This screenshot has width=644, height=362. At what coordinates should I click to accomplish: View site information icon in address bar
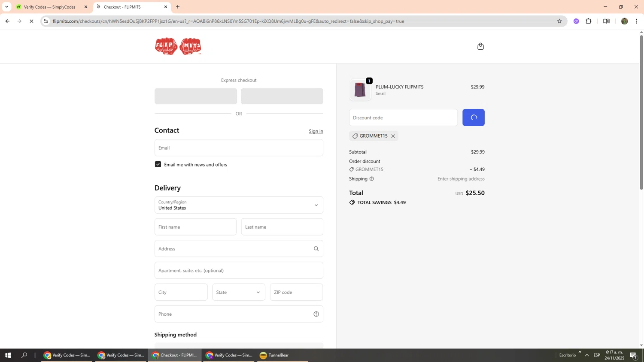(46, 21)
